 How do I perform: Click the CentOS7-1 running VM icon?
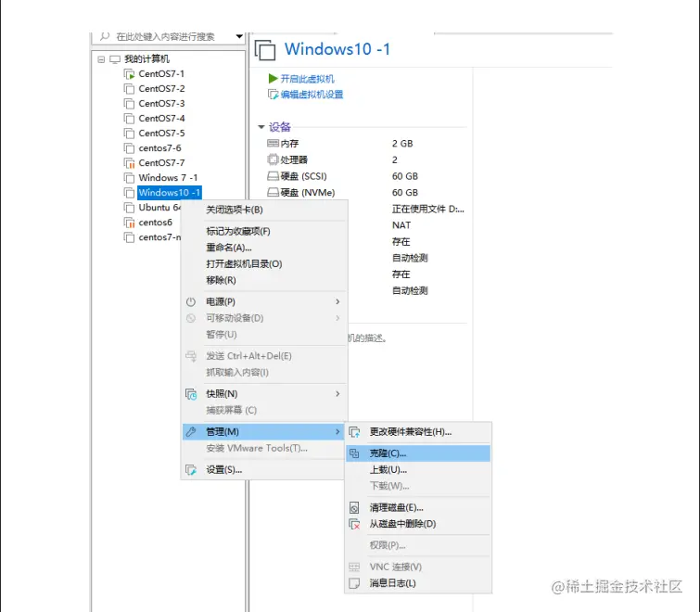(129, 74)
